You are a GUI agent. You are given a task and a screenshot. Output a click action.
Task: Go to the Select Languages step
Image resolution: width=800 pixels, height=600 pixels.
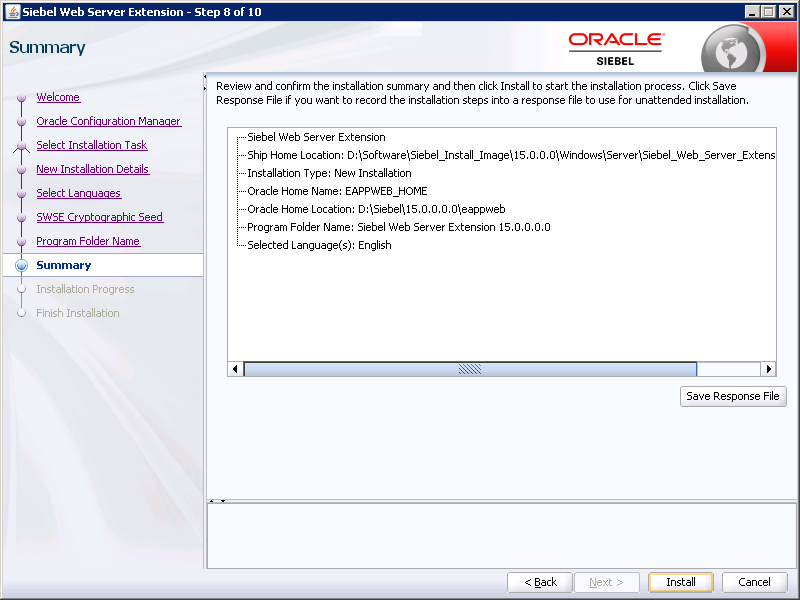[x=79, y=193]
